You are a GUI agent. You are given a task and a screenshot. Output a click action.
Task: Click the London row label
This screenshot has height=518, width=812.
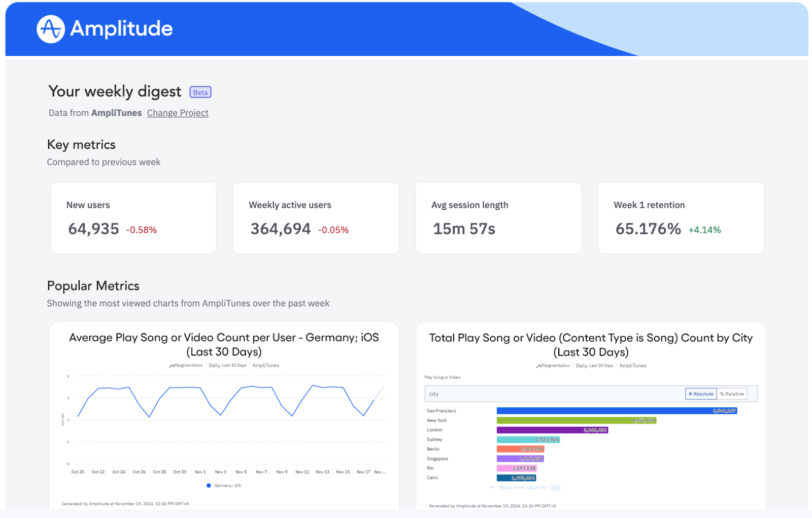[434, 430]
